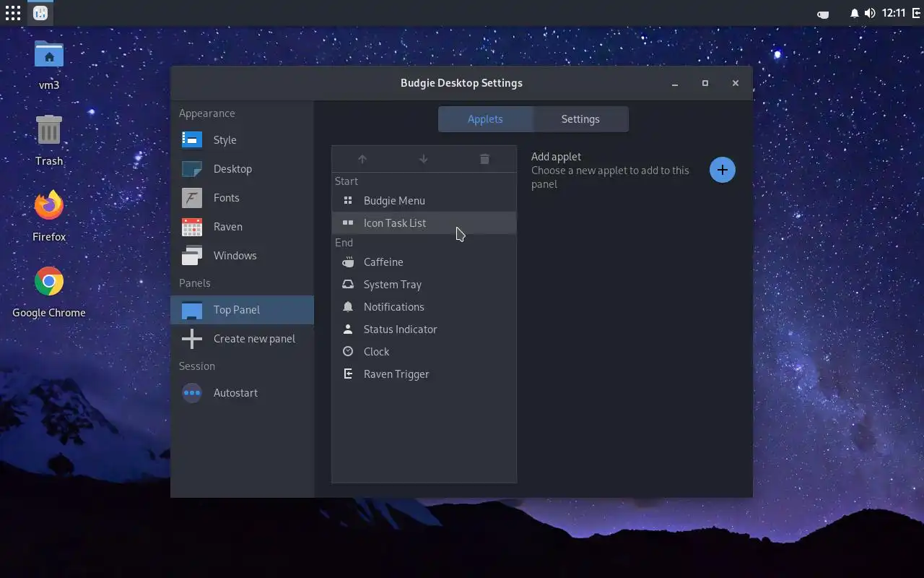Select the System Tray applet
The height and width of the screenshot is (578, 924).
[x=424, y=285]
